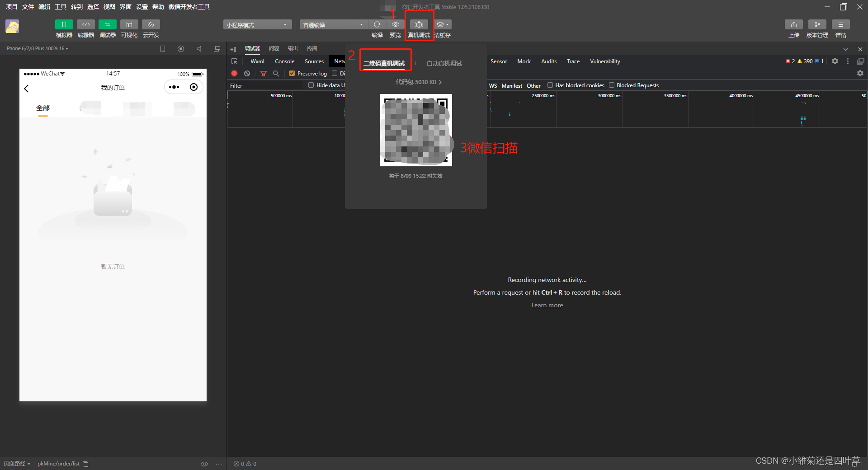Switch to the Console tab
The image size is (868, 470).
click(x=284, y=61)
